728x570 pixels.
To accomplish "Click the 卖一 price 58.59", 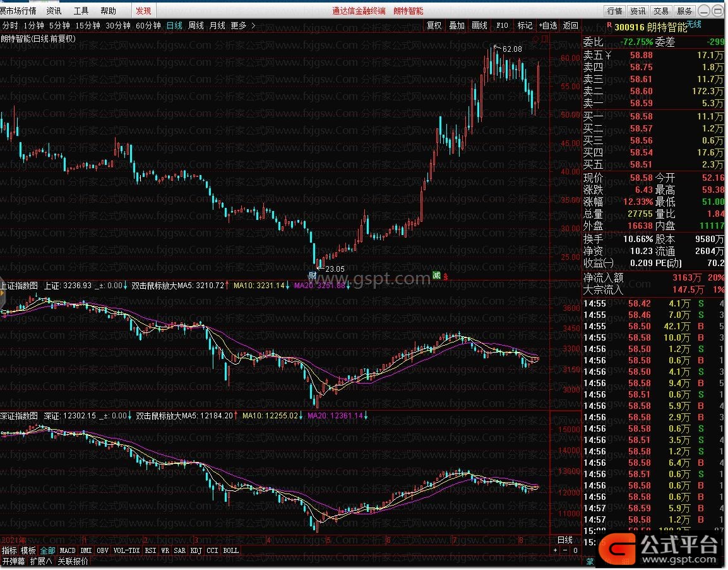I will pyautogui.click(x=641, y=103).
